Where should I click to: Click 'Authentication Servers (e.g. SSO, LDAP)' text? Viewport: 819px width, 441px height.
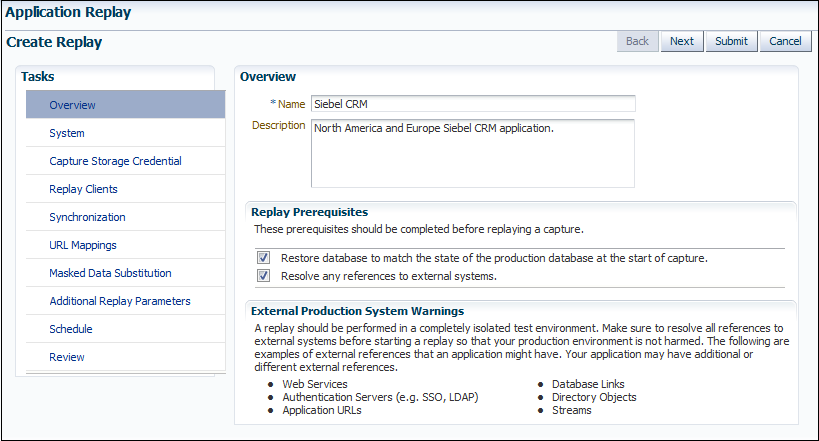380,397
